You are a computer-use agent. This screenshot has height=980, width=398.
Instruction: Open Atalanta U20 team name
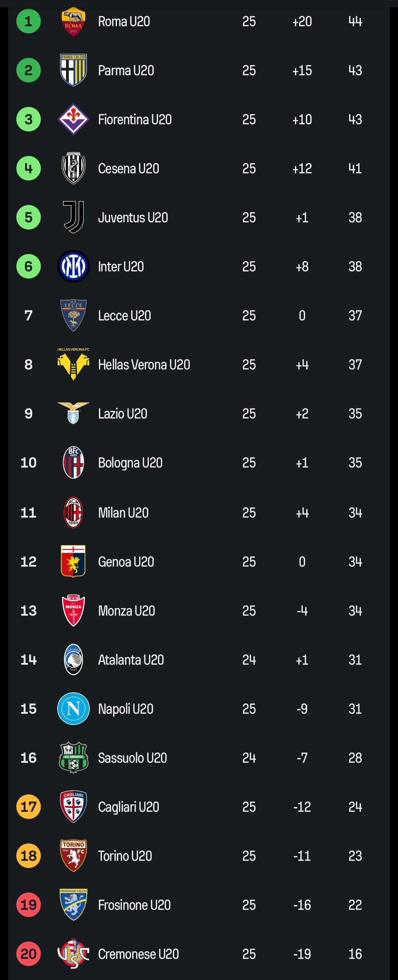coord(131,659)
